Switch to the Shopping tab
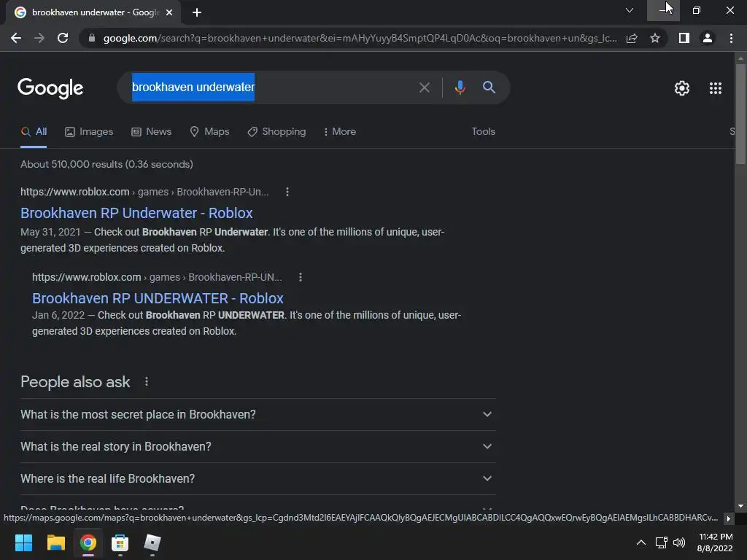This screenshot has height=560, width=747. click(x=276, y=132)
